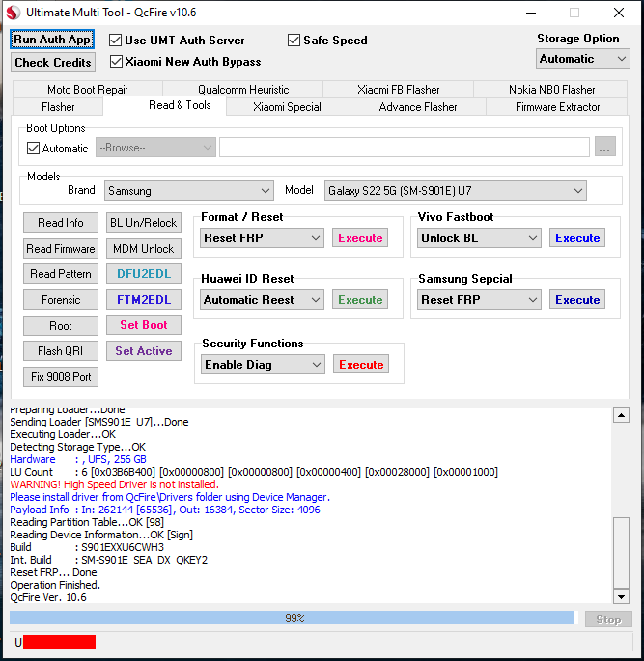Click the 'Payload Info' log line

click(165, 510)
